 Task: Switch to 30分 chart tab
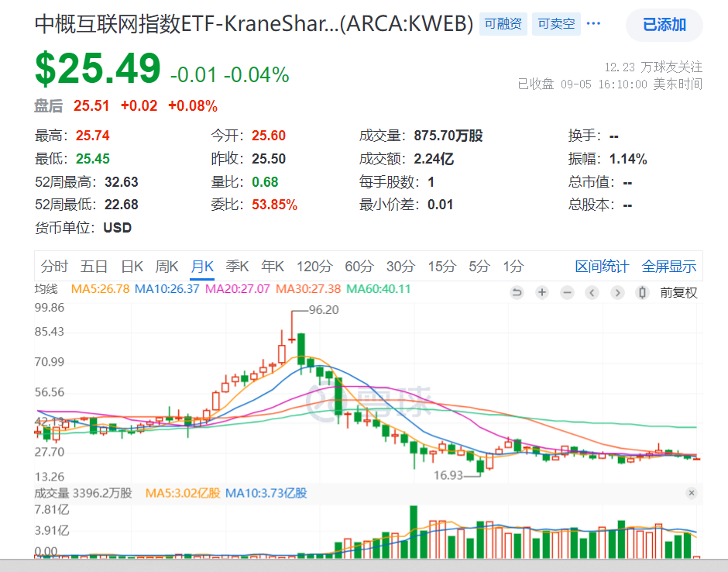coord(400,267)
